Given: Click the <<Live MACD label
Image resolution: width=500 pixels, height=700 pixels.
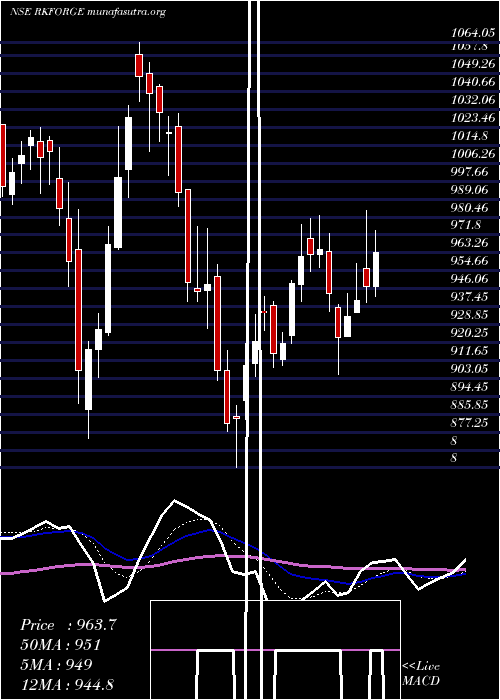Looking at the screenshot, I should coord(421,673).
